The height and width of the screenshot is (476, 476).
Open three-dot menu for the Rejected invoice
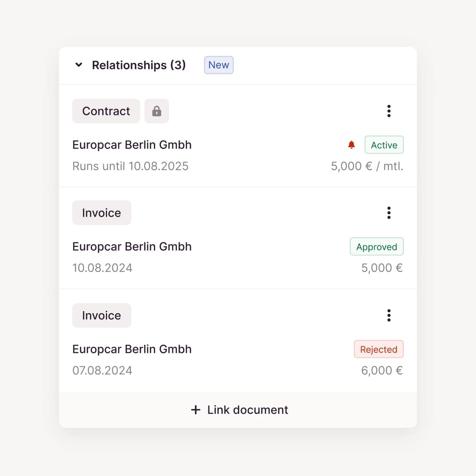click(x=389, y=316)
